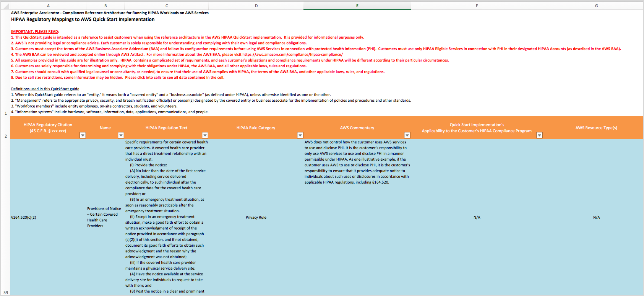Select the 'Provisions of Notice – Certain Covered' cell
The height and width of the screenshot is (296, 644).
105,217
